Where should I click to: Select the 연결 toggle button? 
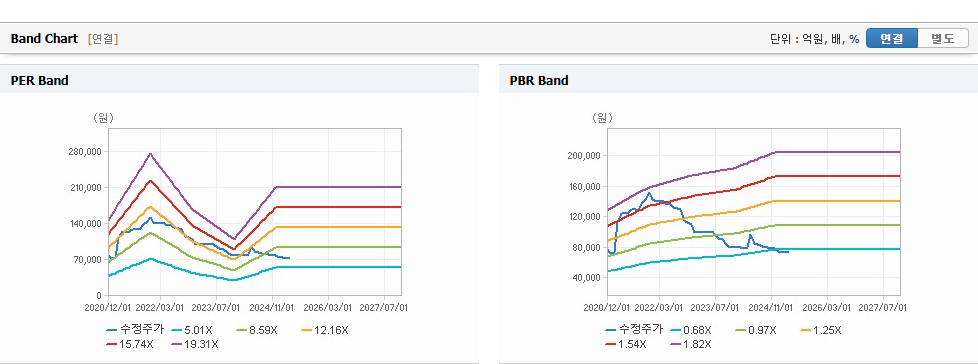click(x=892, y=38)
